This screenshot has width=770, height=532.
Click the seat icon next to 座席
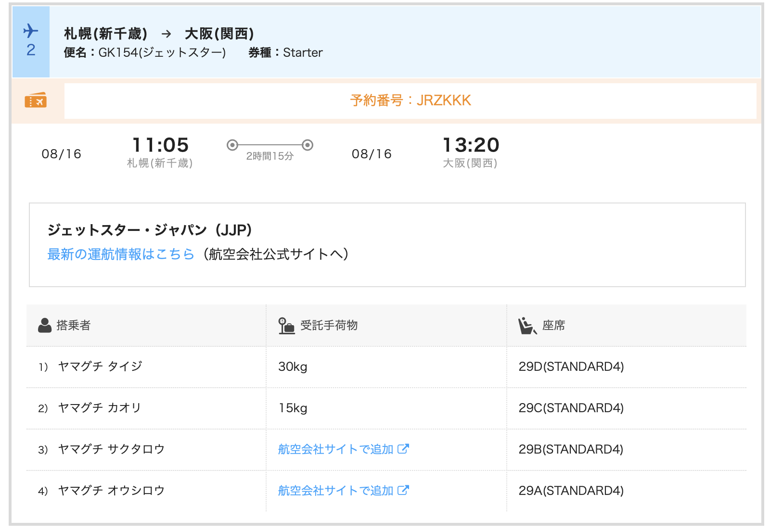[x=527, y=326]
